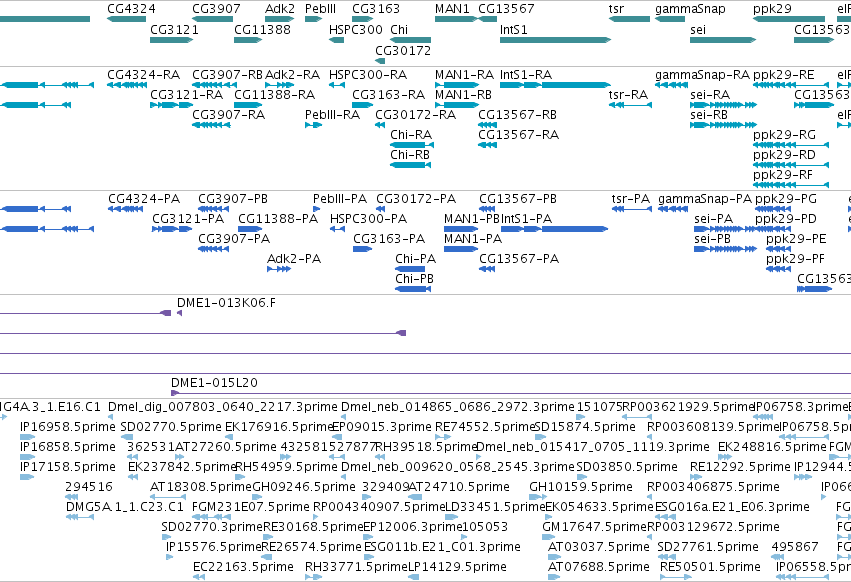The width and height of the screenshot is (851, 582).
Task: Click the ppk29-PG protein label
Action: (786, 199)
